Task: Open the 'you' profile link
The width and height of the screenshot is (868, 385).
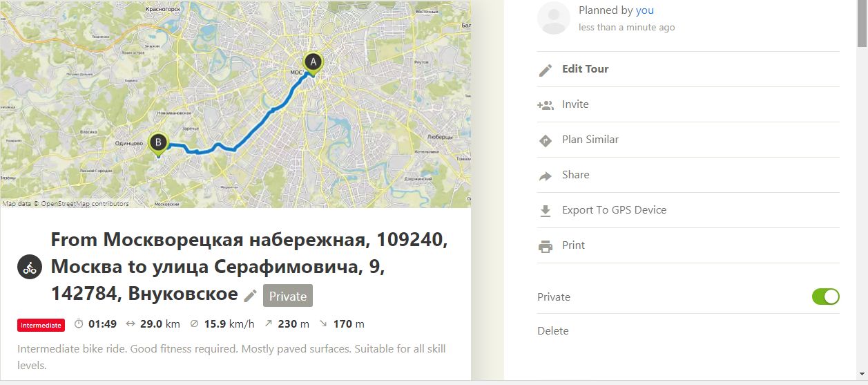Action: click(645, 10)
